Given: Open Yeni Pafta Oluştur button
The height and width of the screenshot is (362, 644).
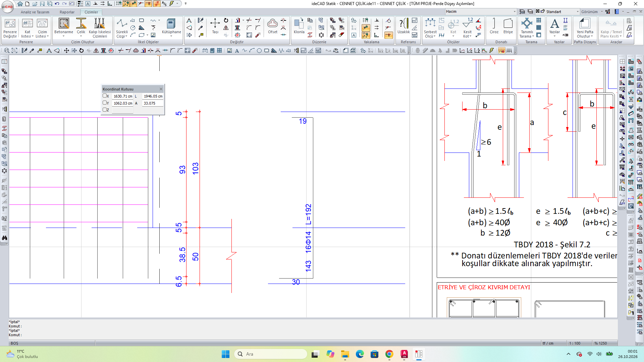Looking at the screenshot, I should pyautogui.click(x=585, y=28).
